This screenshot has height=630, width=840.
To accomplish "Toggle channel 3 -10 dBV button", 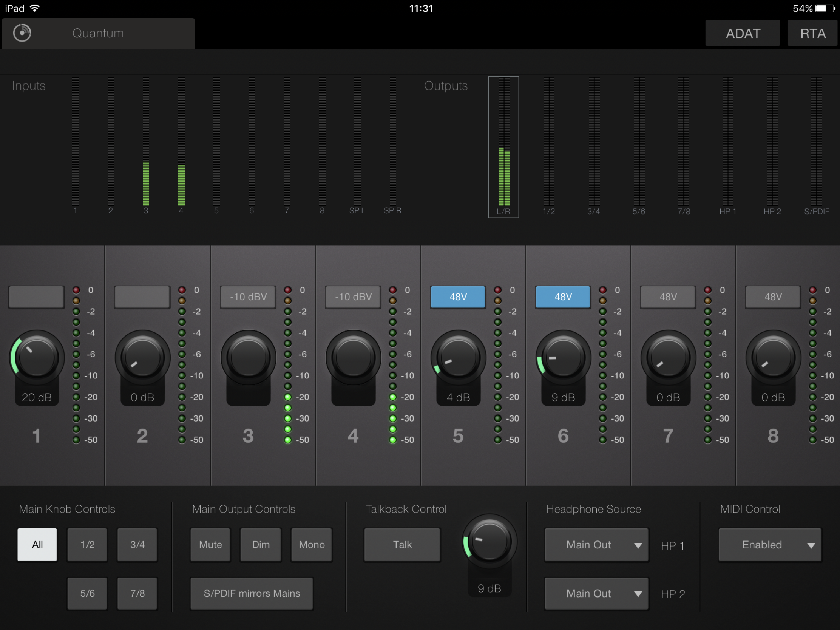I will [248, 297].
